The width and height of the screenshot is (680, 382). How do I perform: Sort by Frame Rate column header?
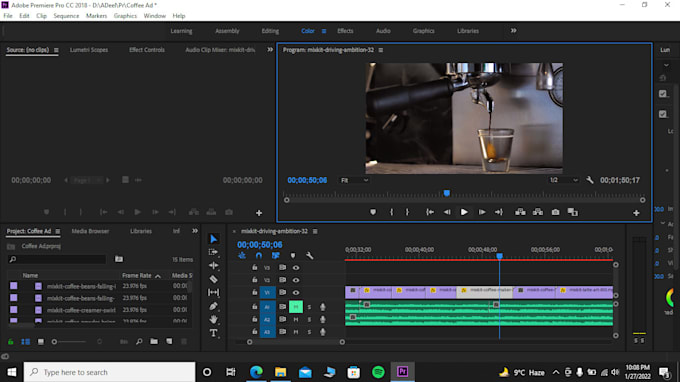click(x=137, y=275)
